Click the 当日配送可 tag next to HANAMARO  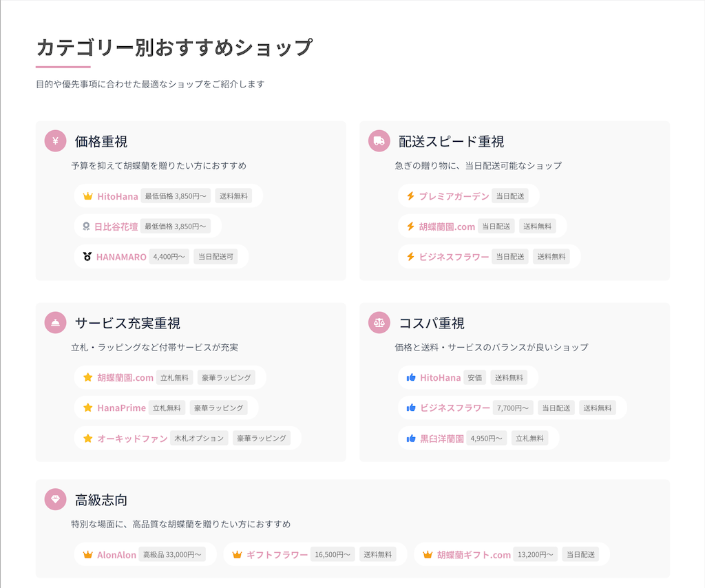coord(215,257)
